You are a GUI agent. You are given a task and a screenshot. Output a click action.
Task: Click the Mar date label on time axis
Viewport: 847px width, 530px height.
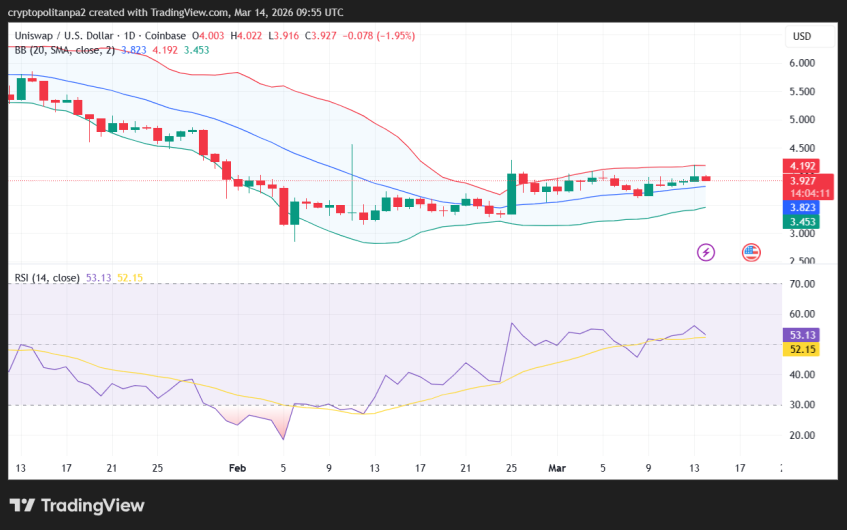[557, 468]
